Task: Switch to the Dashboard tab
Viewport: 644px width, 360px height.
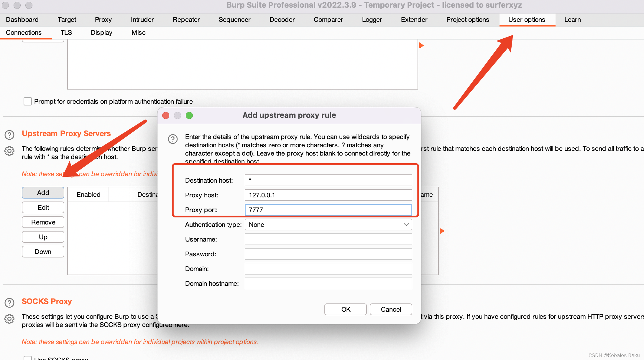Action: pos(22,20)
